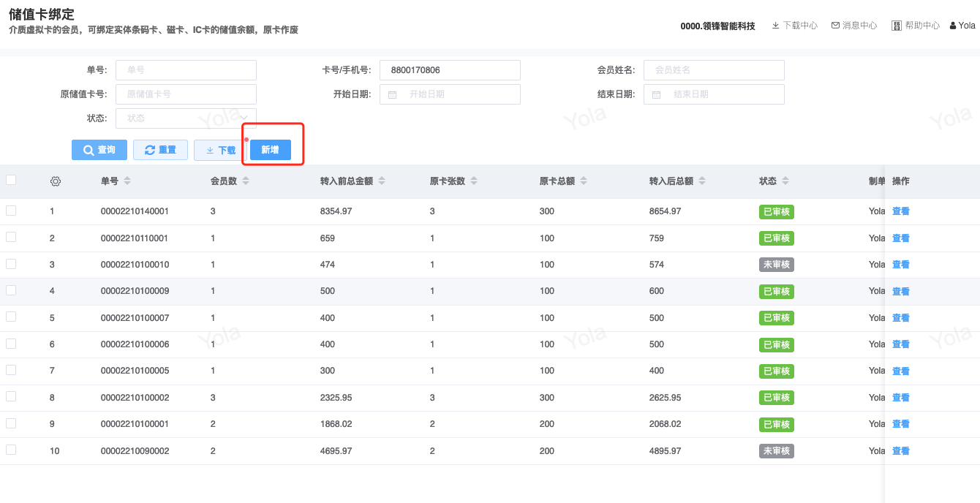
Task: Click the 重置 reset button
Action: [x=160, y=150]
